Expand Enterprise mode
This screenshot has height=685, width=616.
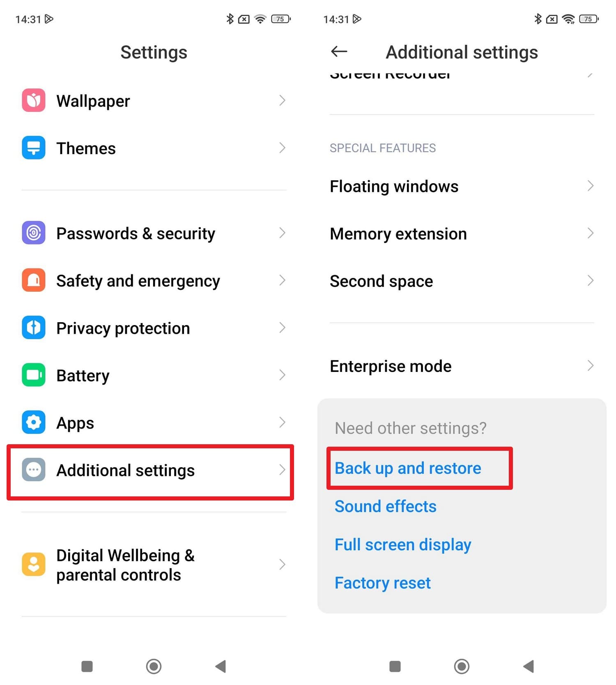pyautogui.click(x=590, y=366)
